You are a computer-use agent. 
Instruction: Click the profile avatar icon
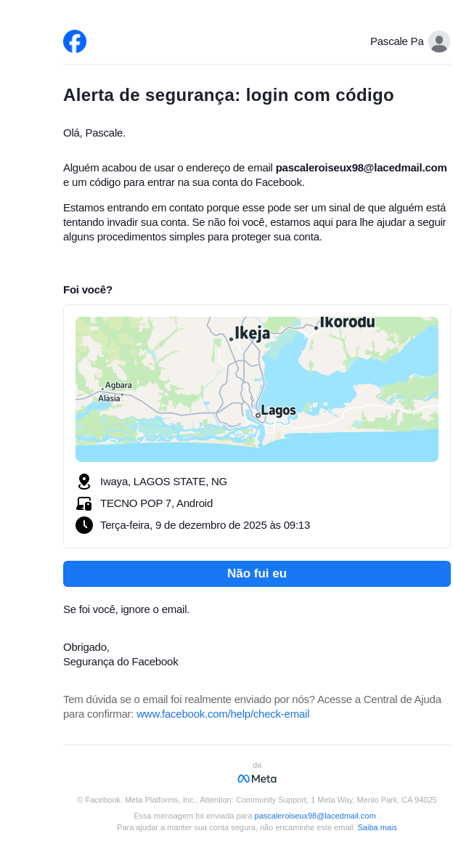438,41
